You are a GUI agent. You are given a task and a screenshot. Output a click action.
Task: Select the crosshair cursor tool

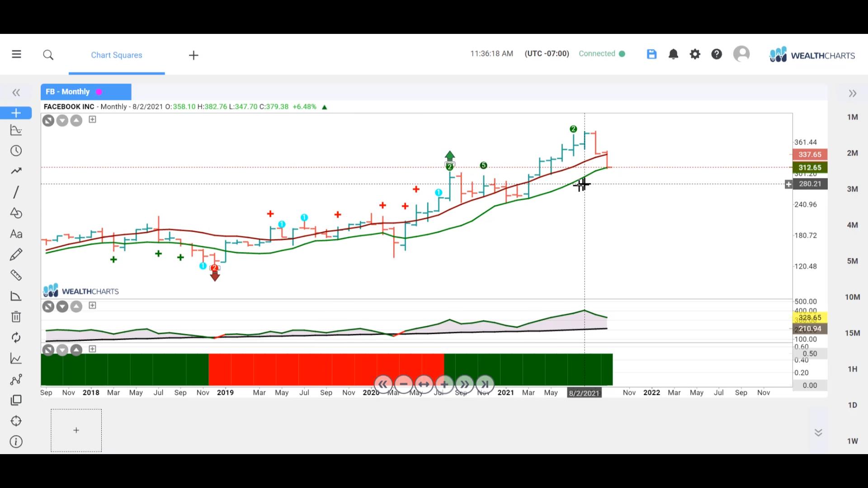(x=16, y=113)
